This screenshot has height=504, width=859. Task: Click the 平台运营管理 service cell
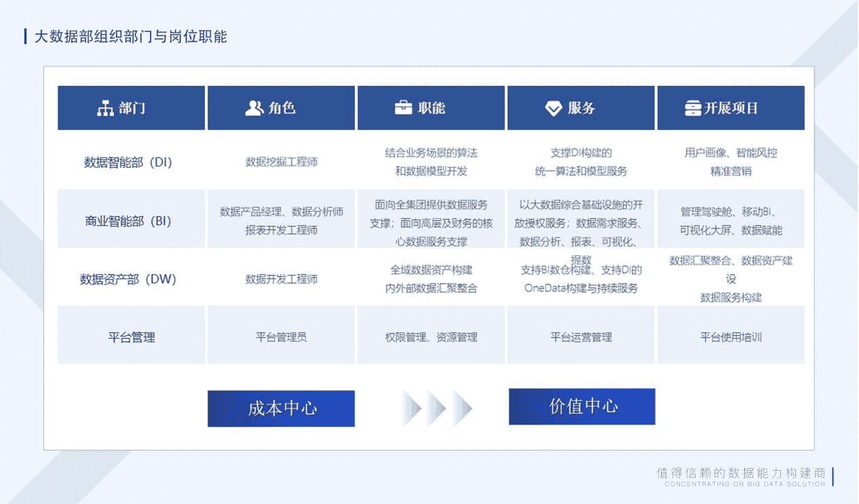tap(581, 337)
